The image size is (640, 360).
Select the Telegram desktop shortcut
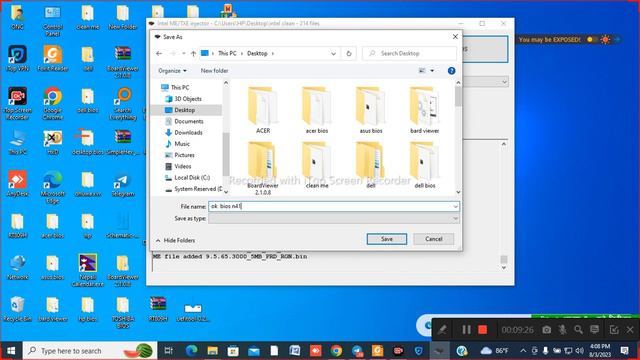[x=123, y=184]
